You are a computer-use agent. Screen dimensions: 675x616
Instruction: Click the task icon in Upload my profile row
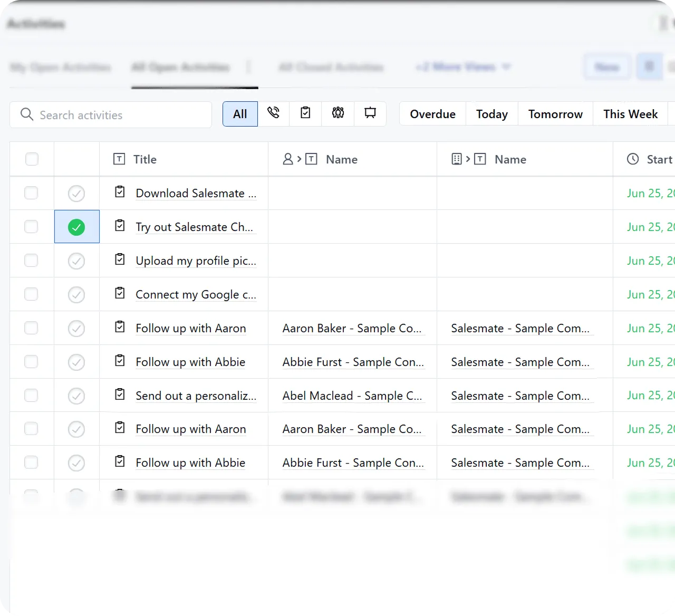(x=120, y=259)
